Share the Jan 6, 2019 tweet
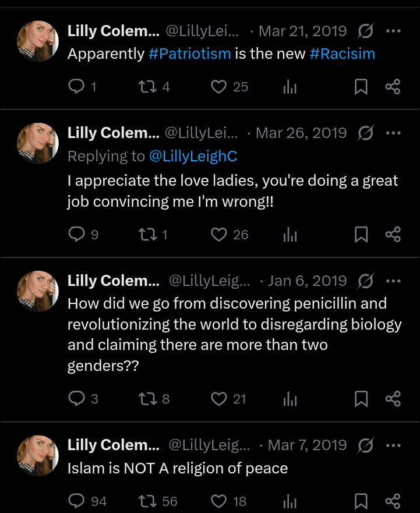 pyautogui.click(x=393, y=399)
